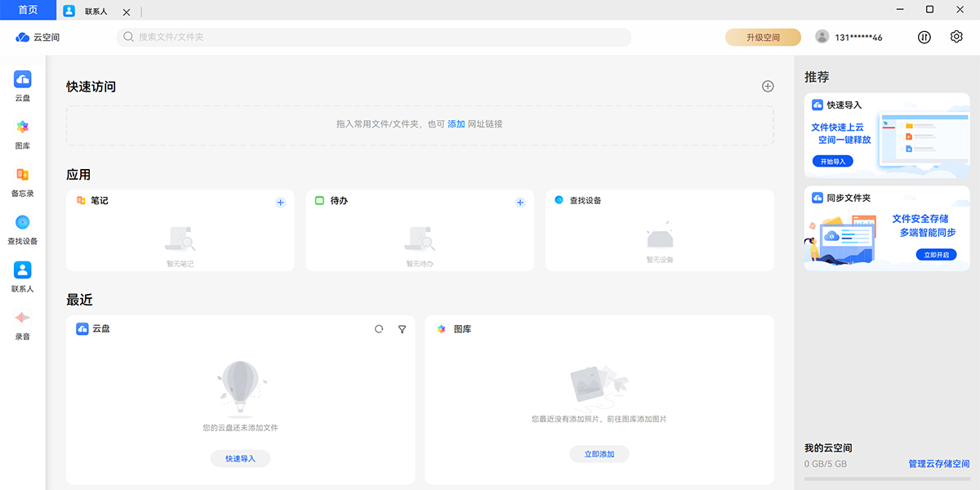Refresh the recent 云盘 list
The image size is (980, 490).
pos(379,329)
